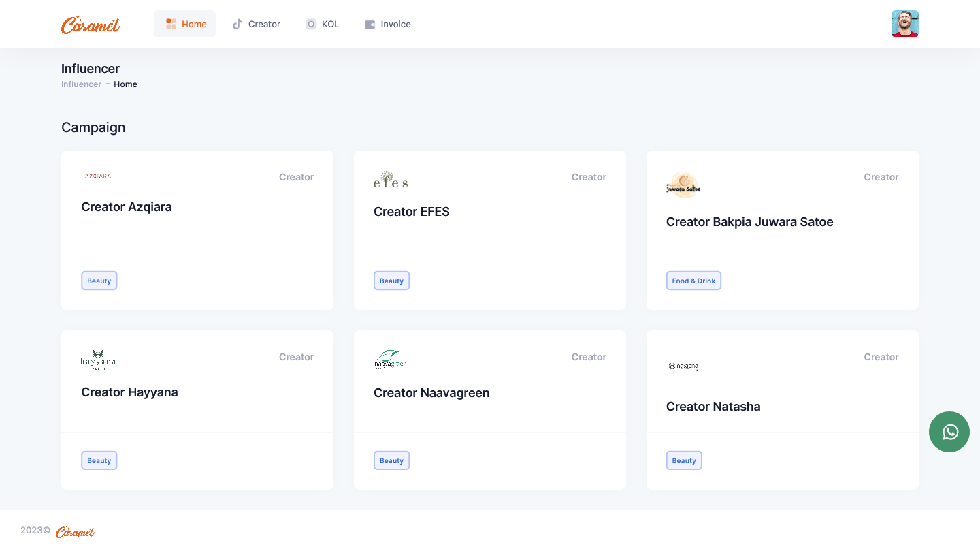Click the Food & Drink category tag
Image resolution: width=980 pixels, height=551 pixels.
coord(693,281)
